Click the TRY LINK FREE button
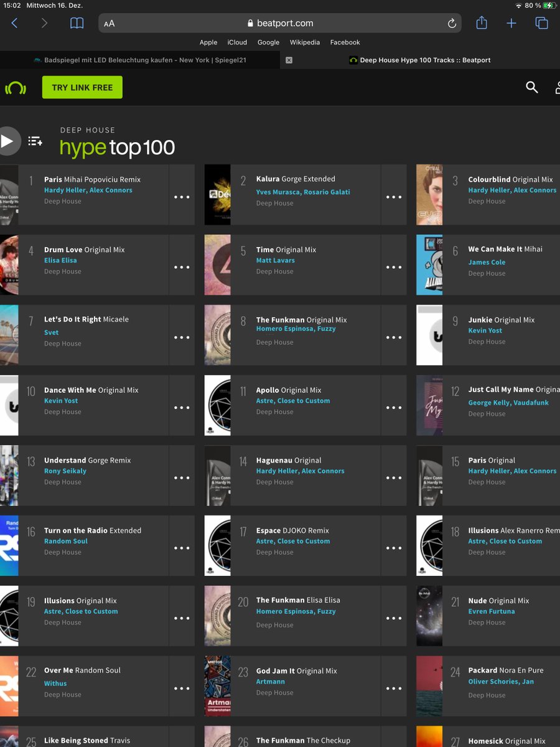 point(82,87)
